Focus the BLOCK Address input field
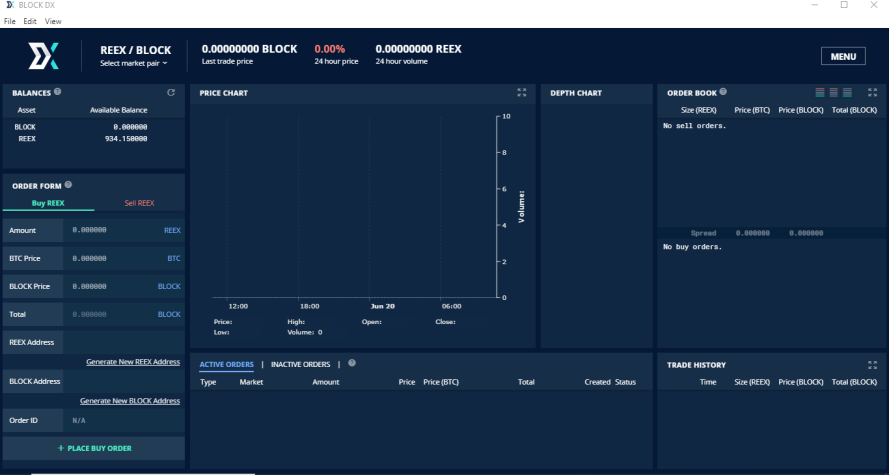This screenshot has width=889, height=475. (124, 381)
